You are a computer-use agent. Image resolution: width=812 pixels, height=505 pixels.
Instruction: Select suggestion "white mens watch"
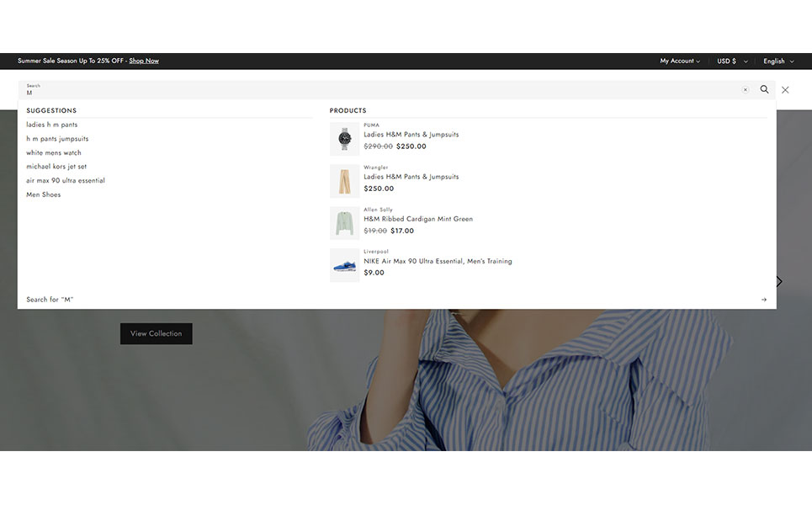tap(54, 152)
